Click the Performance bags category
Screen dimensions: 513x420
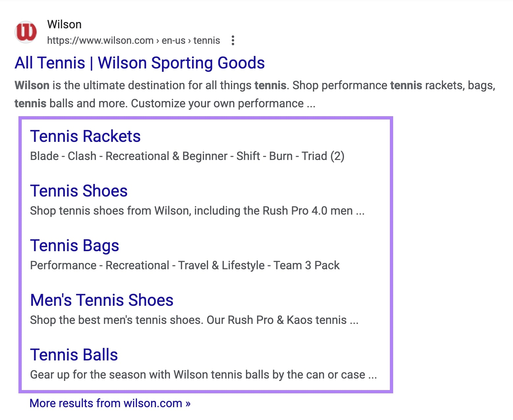(63, 265)
